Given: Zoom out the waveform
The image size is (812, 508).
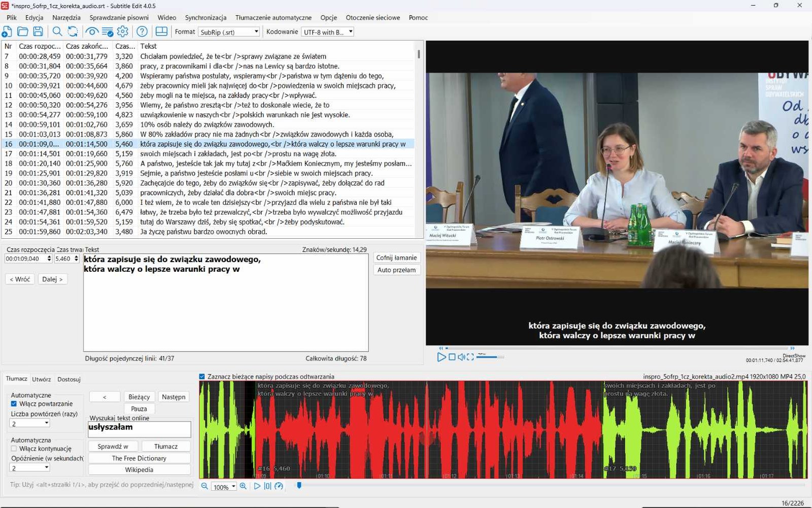Looking at the screenshot, I should (x=205, y=486).
